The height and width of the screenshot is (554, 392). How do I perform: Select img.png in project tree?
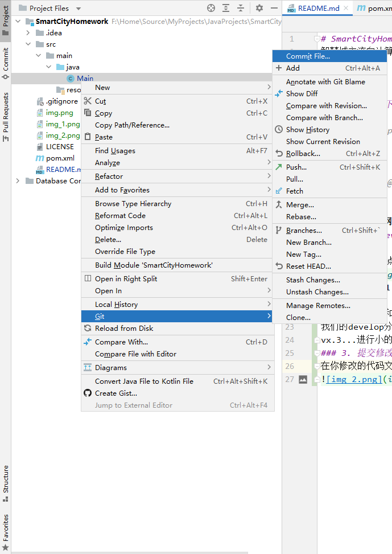(59, 113)
